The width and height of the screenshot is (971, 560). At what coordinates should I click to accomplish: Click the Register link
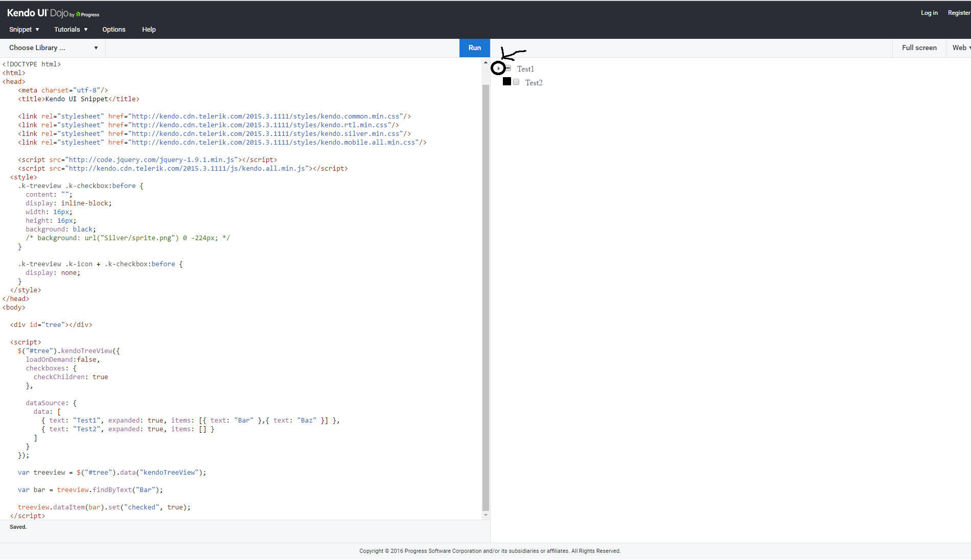(x=959, y=13)
